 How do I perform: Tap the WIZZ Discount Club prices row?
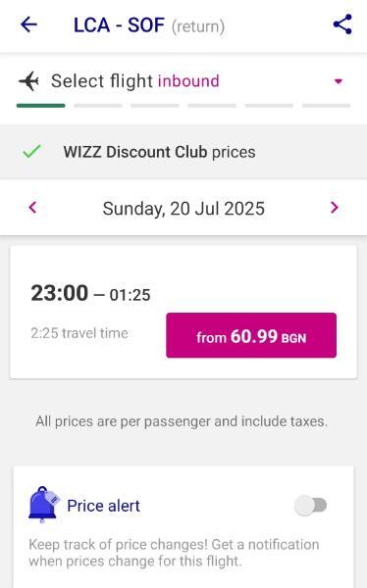click(x=183, y=152)
